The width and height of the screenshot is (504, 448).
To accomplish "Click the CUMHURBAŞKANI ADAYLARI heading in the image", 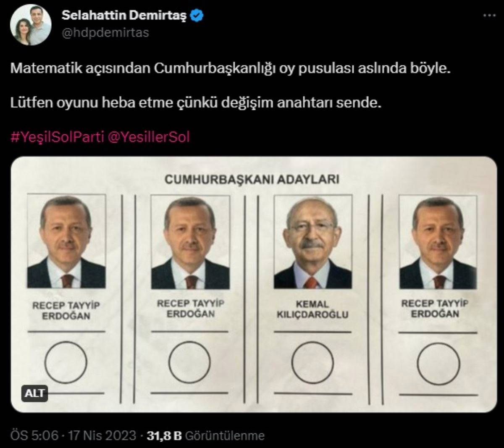I will pyautogui.click(x=252, y=179).
